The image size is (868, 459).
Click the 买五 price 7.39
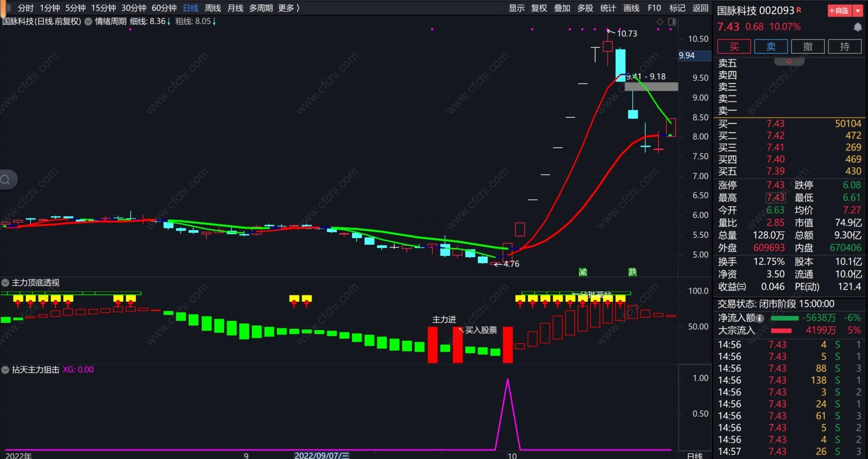click(775, 171)
